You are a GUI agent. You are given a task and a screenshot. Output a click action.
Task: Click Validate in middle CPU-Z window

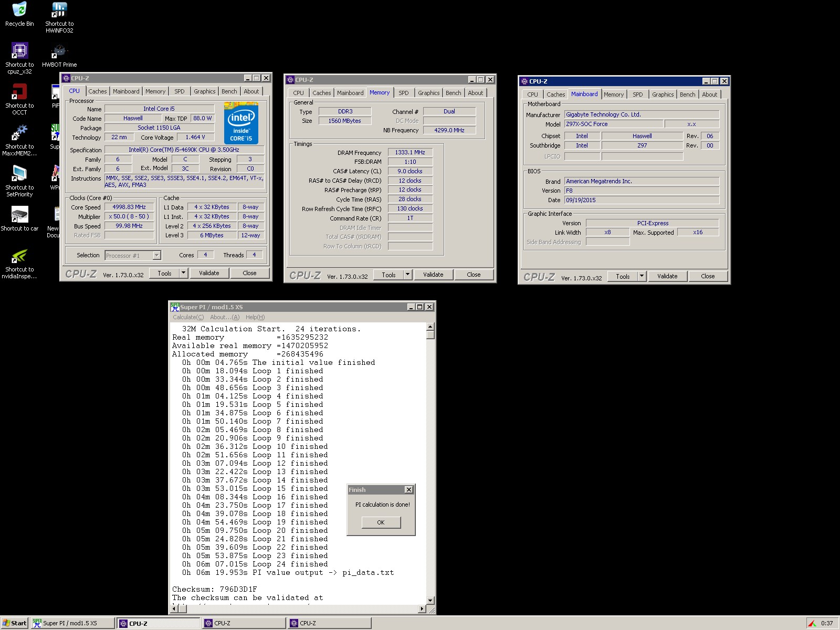(433, 275)
